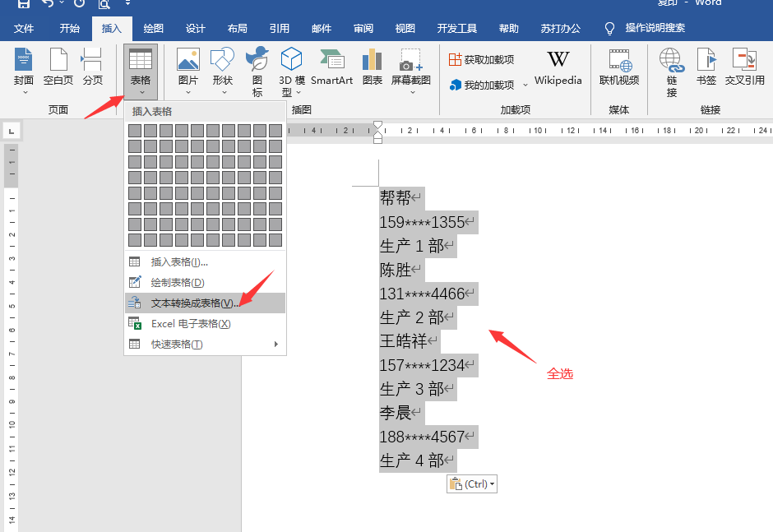Open the 审阅 ribbon tab
773x532 pixels.
(363, 29)
